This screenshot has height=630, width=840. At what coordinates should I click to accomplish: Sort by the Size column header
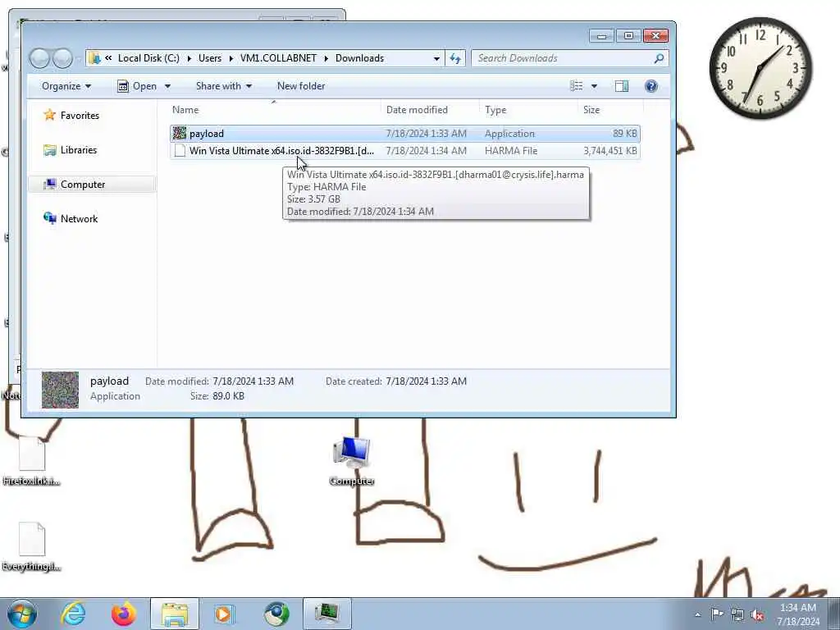[591, 110]
